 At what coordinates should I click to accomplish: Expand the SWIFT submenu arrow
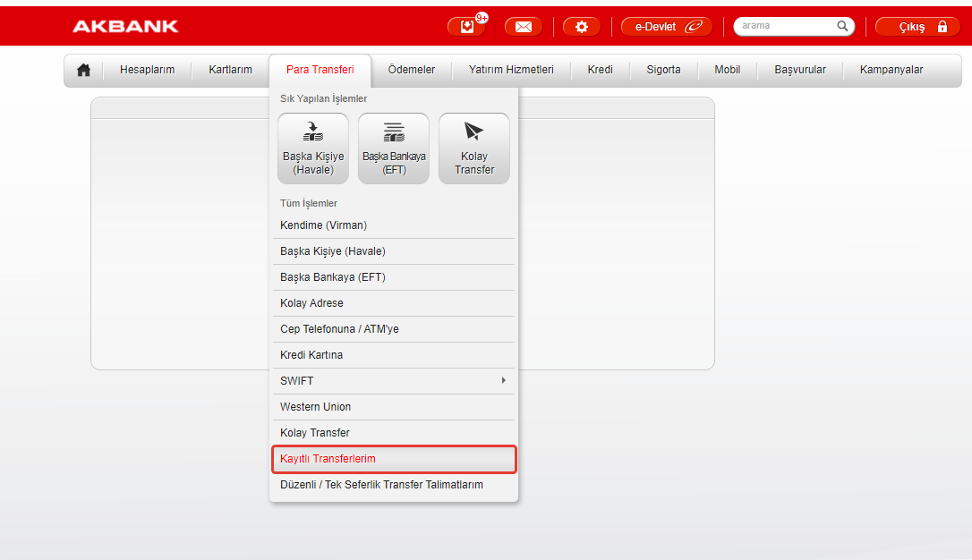click(503, 380)
